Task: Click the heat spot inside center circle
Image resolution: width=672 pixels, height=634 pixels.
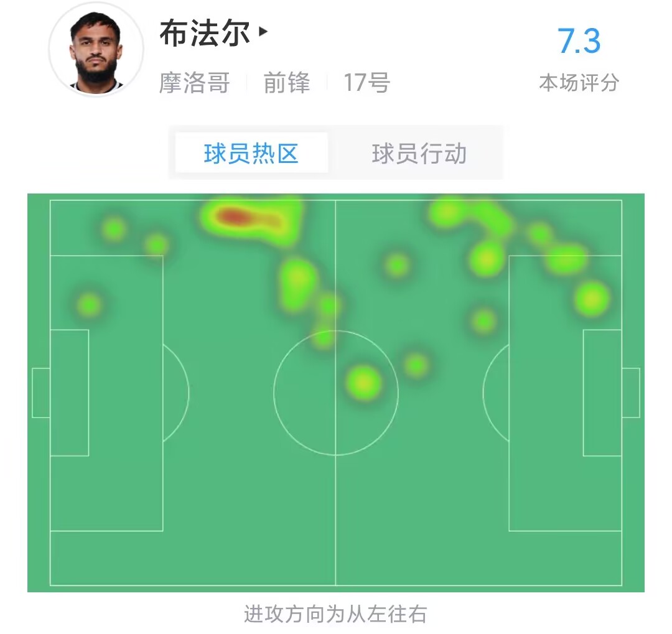Action: pyautogui.click(x=364, y=383)
